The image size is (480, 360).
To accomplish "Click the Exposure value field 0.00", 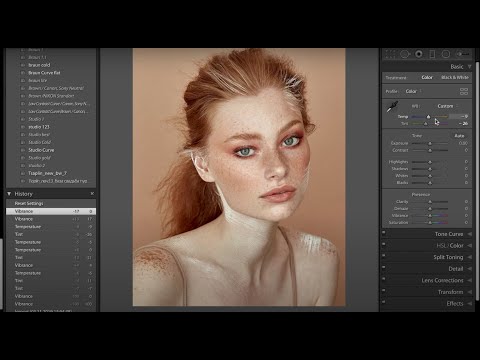I will [x=463, y=143].
